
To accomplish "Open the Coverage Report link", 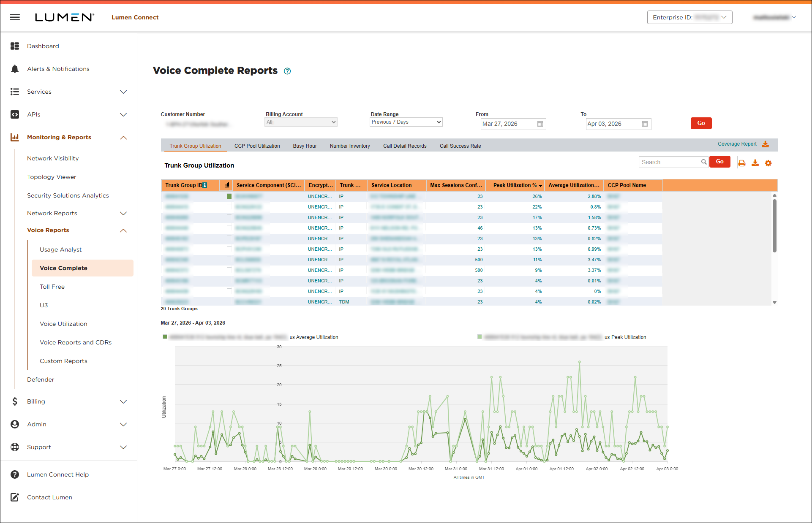I will (x=737, y=144).
